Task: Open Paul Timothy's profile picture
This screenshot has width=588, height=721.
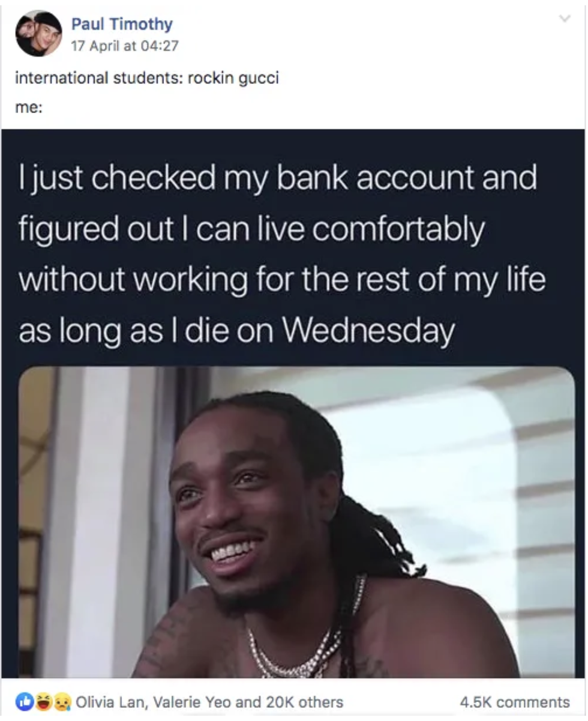Action: [x=38, y=33]
